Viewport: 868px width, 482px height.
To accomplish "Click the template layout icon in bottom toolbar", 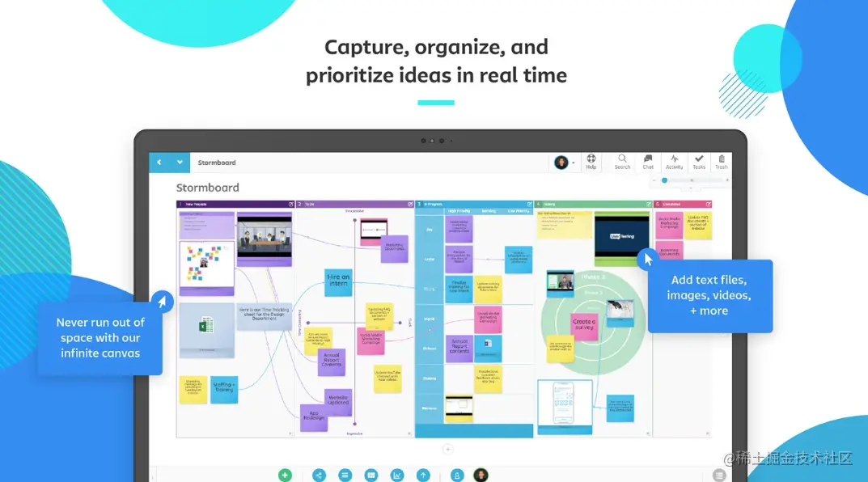I will point(370,475).
